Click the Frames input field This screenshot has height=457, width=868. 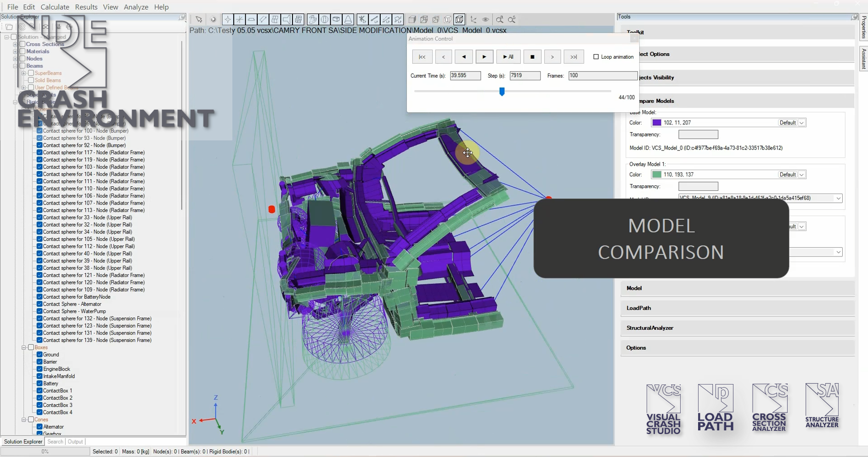click(603, 76)
